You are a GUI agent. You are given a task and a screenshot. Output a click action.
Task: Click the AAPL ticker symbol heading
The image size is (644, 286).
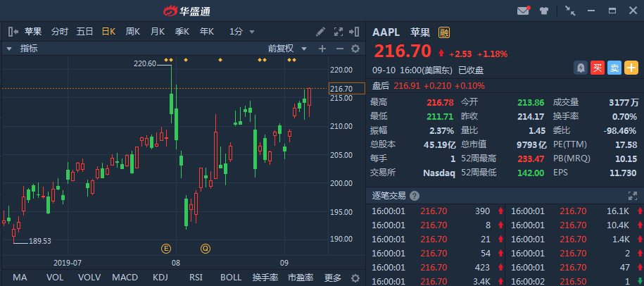(386, 32)
